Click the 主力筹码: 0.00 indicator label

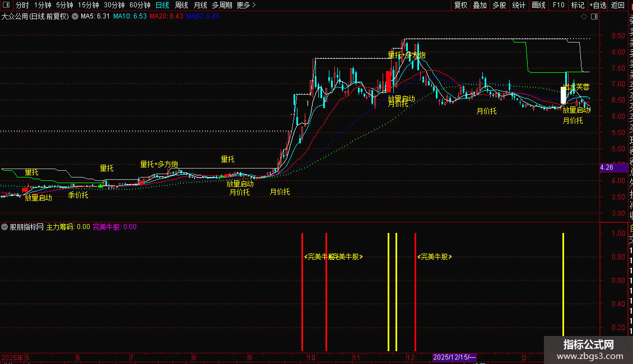click(x=68, y=227)
